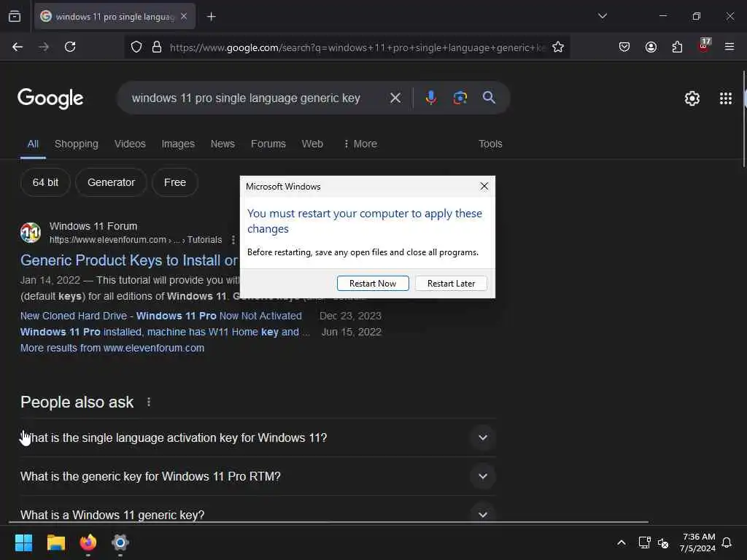Open People also ask options dots

(x=149, y=402)
